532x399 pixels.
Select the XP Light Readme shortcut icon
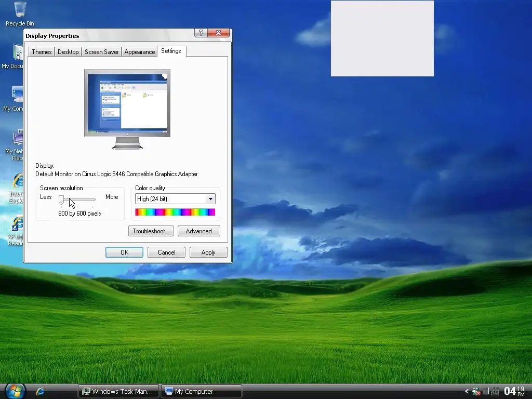point(16,231)
